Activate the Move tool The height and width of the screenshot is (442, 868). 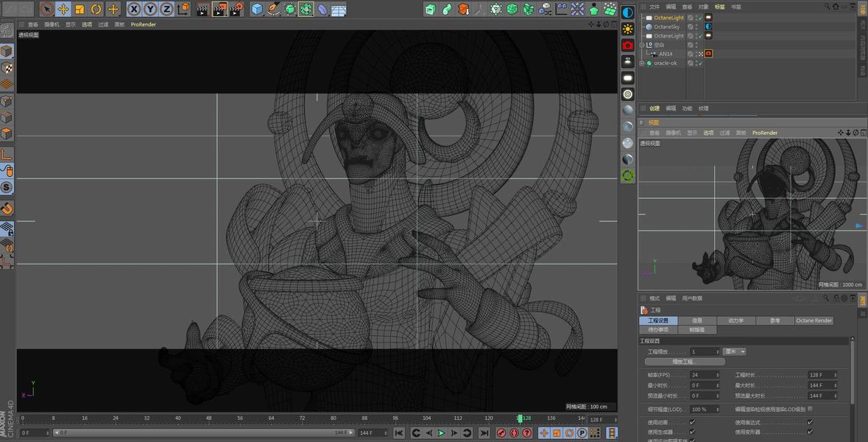click(x=63, y=9)
